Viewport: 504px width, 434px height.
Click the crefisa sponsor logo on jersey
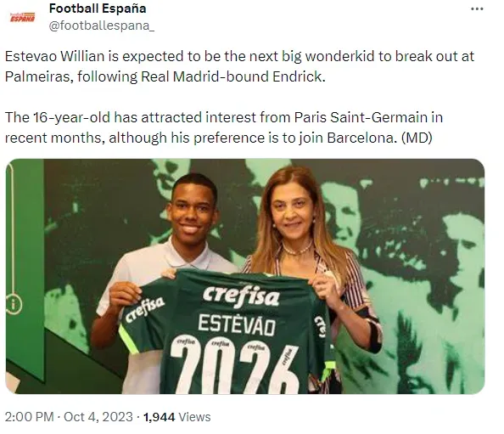coord(241,296)
